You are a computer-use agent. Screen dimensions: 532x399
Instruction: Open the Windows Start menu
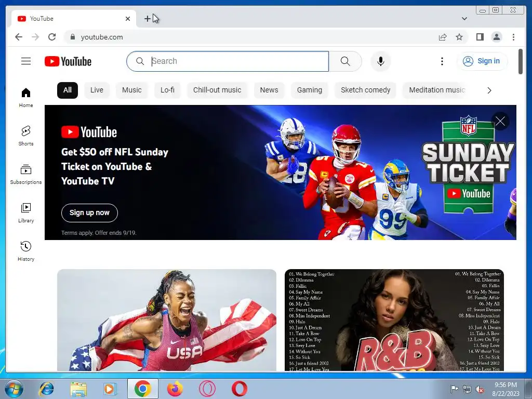14,389
